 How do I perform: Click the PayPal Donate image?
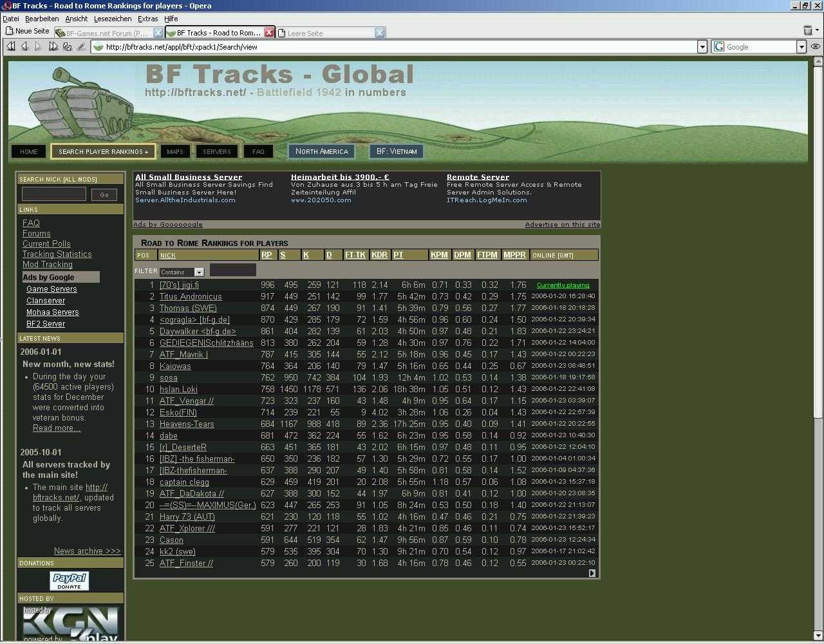70,581
